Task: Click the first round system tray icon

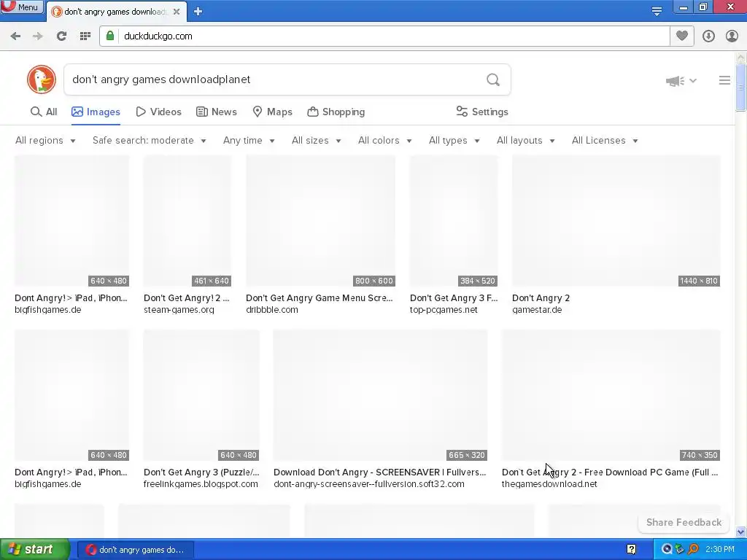Action: click(x=667, y=550)
